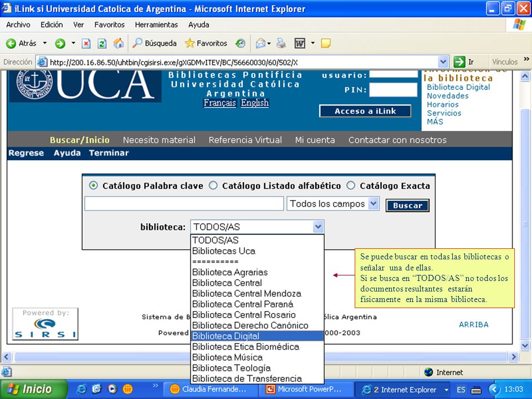Open the Todos los campos dropdown
Viewport: 532px width, 399px height.
point(374,203)
